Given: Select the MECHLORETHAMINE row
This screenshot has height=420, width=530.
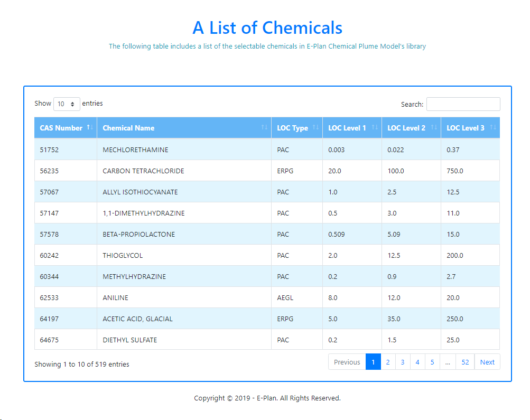Looking at the screenshot, I should point(135,150).
